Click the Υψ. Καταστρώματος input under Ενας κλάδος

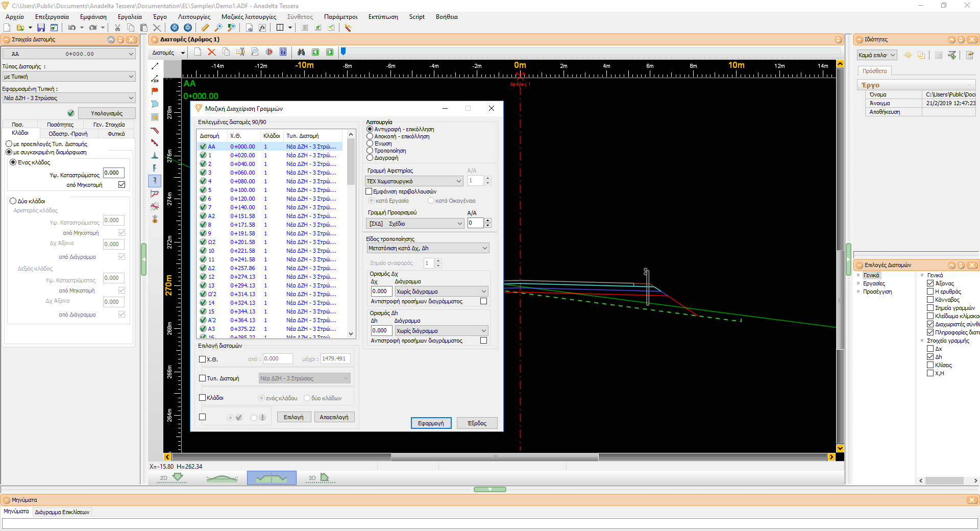(x=113, y=173)
